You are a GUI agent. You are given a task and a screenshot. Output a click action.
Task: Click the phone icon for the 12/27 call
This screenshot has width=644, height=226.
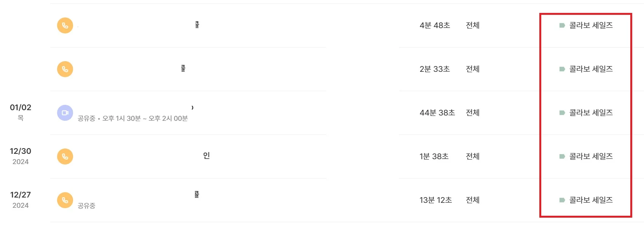(x=65, y=200)
